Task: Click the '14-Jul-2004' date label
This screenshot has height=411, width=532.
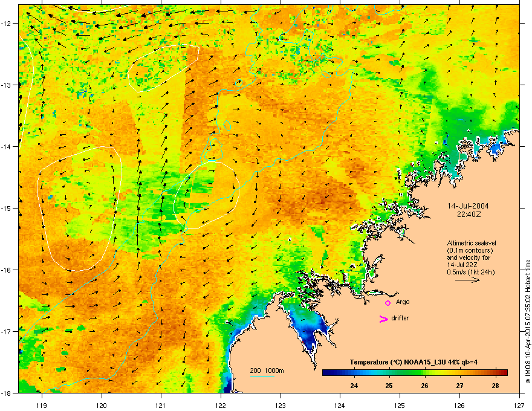Action: (468, 206)
